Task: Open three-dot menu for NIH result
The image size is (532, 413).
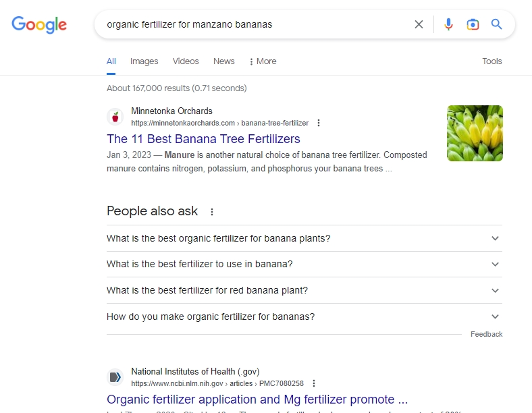Action: (314, 383)
